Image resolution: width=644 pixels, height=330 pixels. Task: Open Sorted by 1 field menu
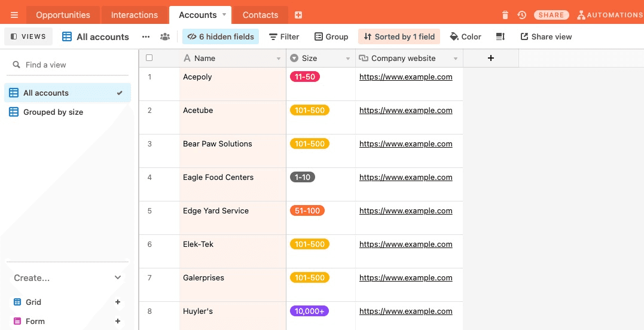click(399, 36)
